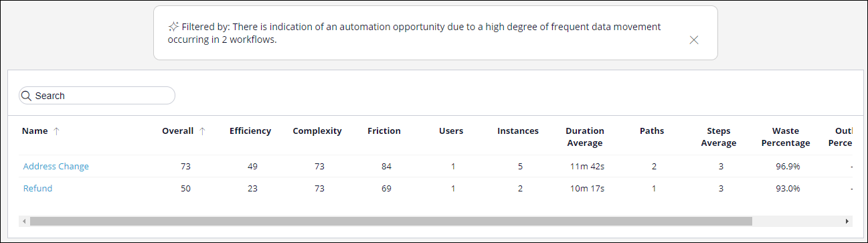Click the sparkle AI icon before Filtered by
The height and width of the screenshot is (243, 868).
[x=173, y=27]
